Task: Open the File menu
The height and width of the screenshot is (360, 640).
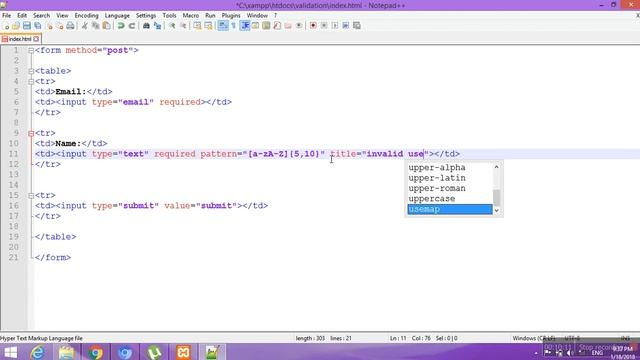Action: pos(7,16)
